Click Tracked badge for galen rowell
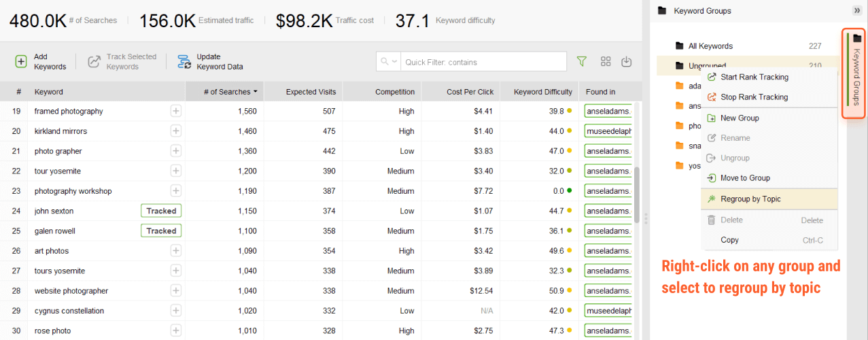The width and height of the screenshot is (868, 340). coord(161,231)
